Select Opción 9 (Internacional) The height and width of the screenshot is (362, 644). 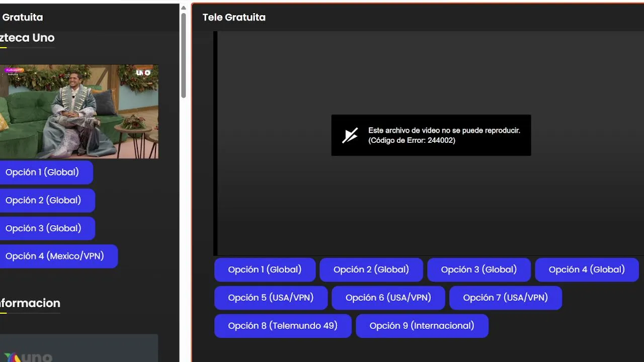point(422,326)
